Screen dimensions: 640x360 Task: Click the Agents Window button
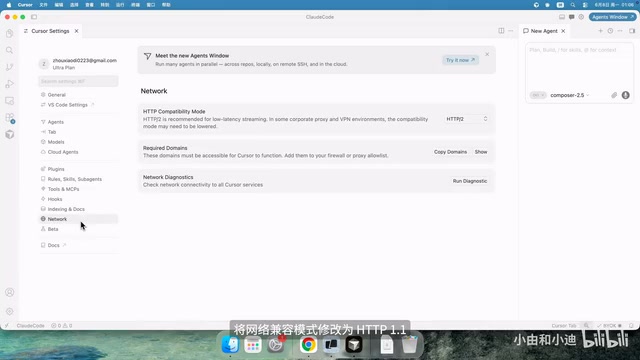(x=612, y=17)
